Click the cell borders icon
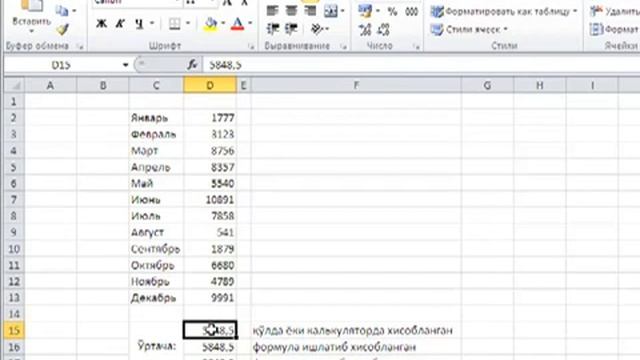The width and height of the screenshot is (640, 360). click(175, 24)
